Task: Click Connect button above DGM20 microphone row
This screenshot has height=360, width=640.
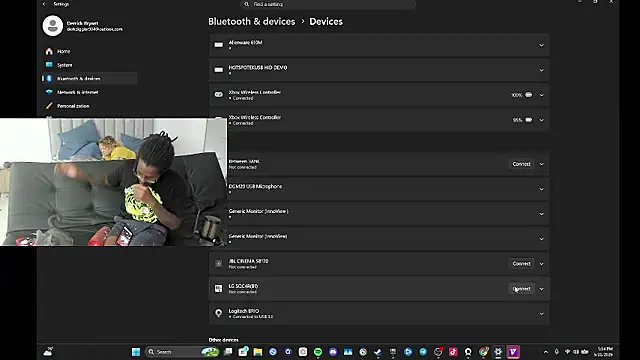Action: tap(522, 164)
